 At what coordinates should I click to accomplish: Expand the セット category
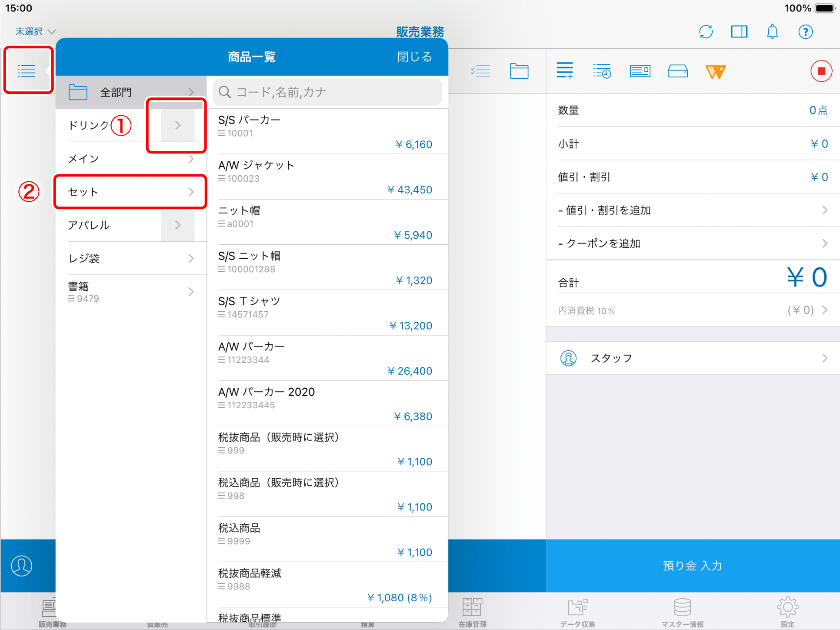coord(130,192)
